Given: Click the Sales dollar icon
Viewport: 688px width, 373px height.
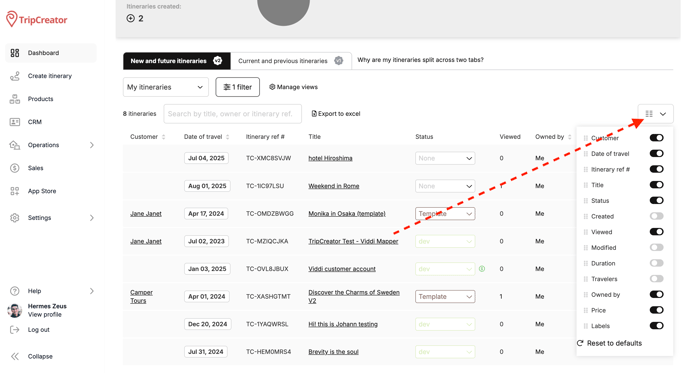Looking at the screenshot, I should click(15, 168).
